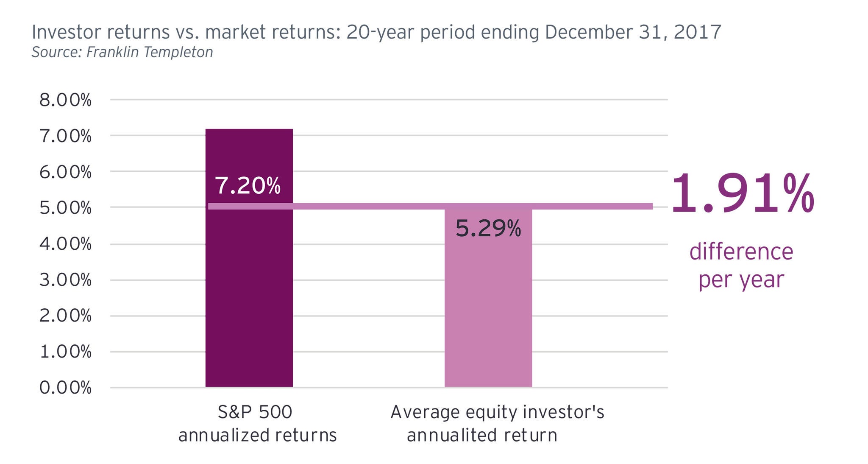The width and height of the screenshot is (868, 464).
Task: Click the 0.00% y-axis label
Action: [x=65, y=388]
